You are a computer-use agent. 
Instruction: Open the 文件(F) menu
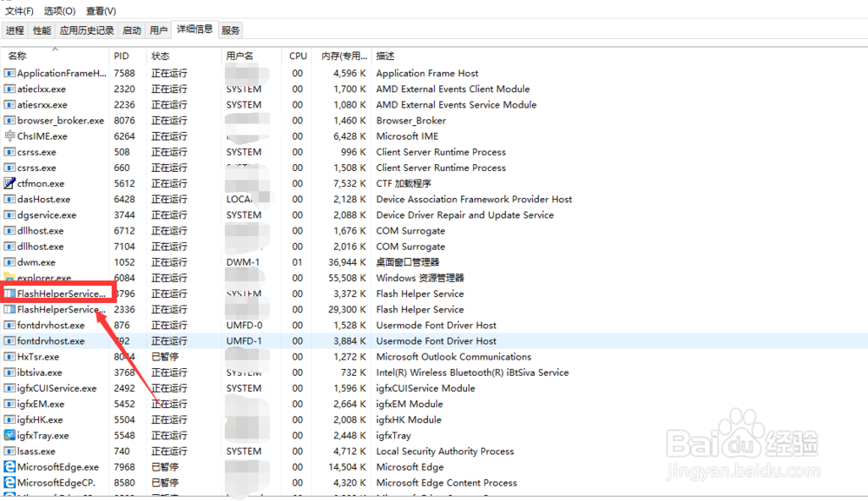(19, 11)
